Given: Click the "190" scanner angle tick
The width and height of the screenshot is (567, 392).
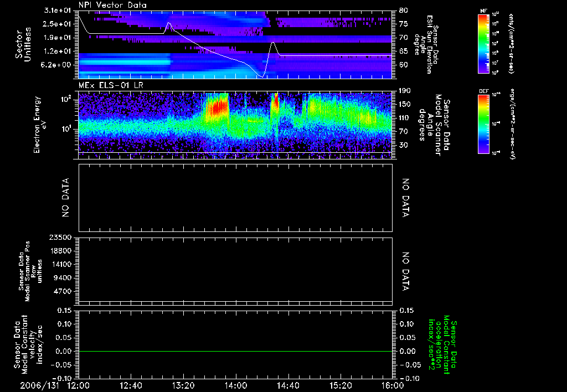Looking at the screenshot, I should pyautogui.click(x=405, y=91).
